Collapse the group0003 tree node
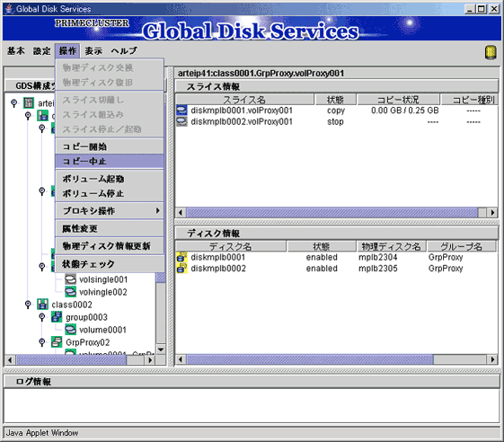The height and width of the screenshot is (442, 504). click(x=42, y=317)
